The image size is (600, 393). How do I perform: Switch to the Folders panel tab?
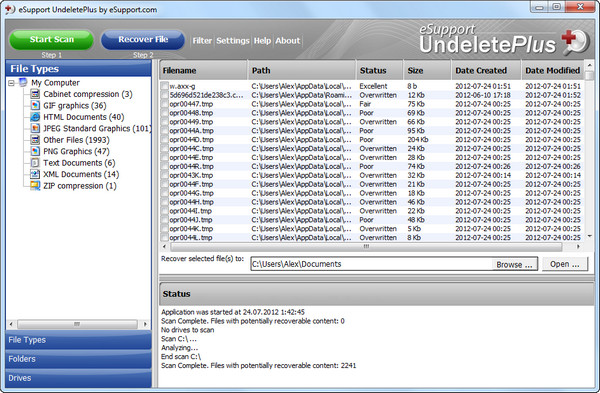click(x=78, y=359)
